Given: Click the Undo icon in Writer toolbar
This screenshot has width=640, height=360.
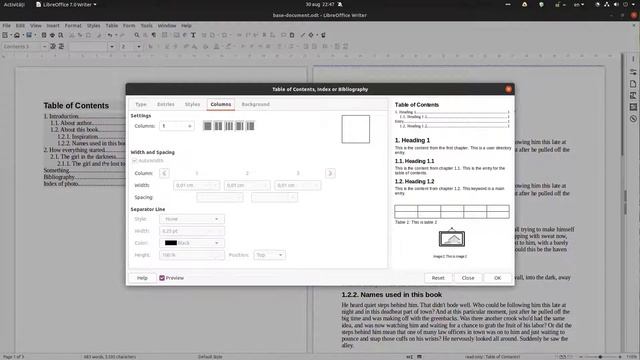Looking at the screenshot, I should click(110, 36).
